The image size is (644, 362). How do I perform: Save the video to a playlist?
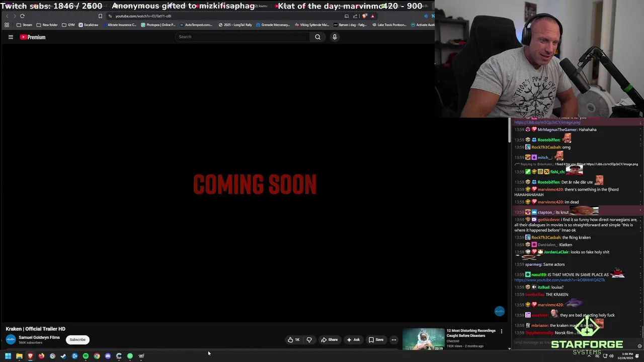(376, 340)
